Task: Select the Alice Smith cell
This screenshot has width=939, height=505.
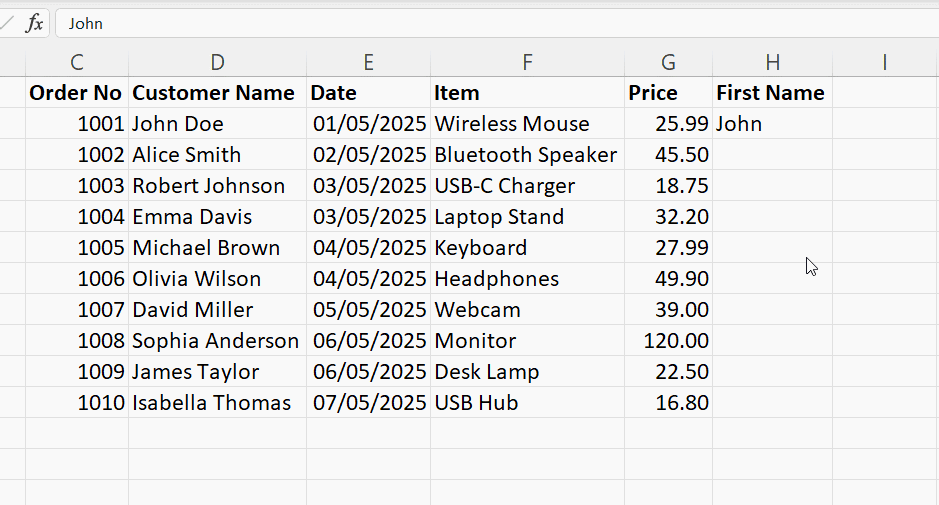Action: pos(217,155)
